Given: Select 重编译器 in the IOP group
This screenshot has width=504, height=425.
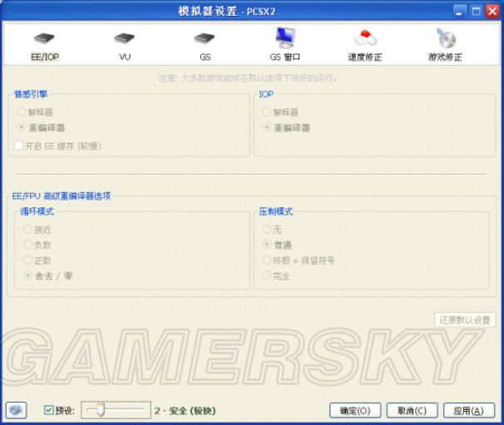Looking at the screenshot, I should [286, 127].
